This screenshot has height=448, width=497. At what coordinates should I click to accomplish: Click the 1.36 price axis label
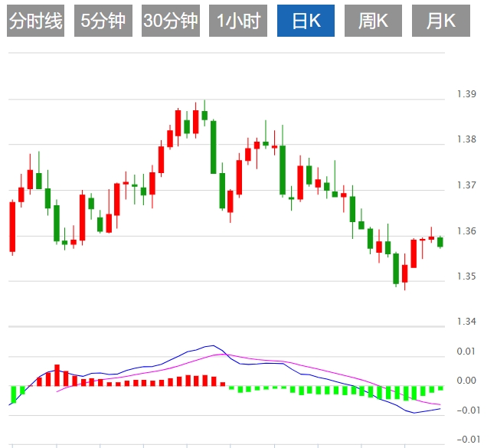(466, 231)
